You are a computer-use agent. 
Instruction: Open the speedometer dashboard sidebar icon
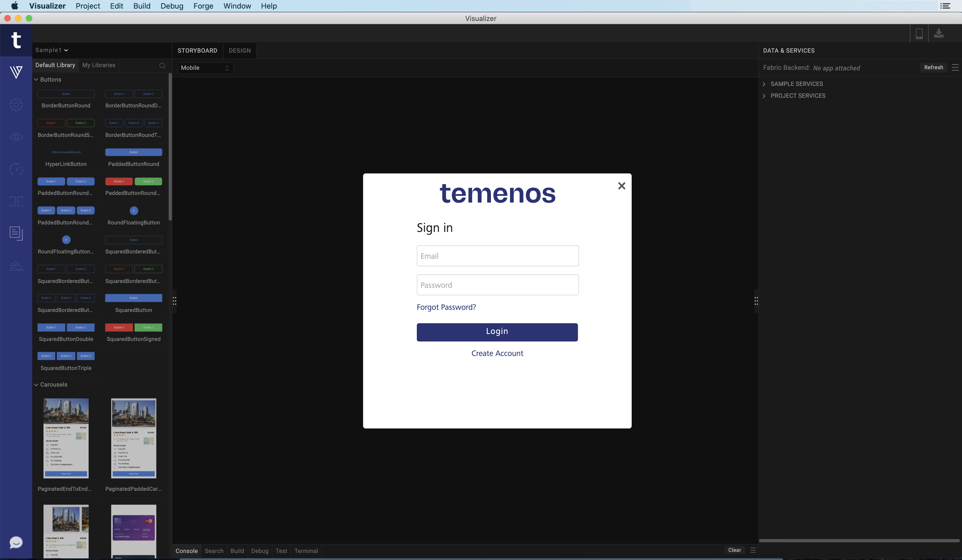coord(16,169)
